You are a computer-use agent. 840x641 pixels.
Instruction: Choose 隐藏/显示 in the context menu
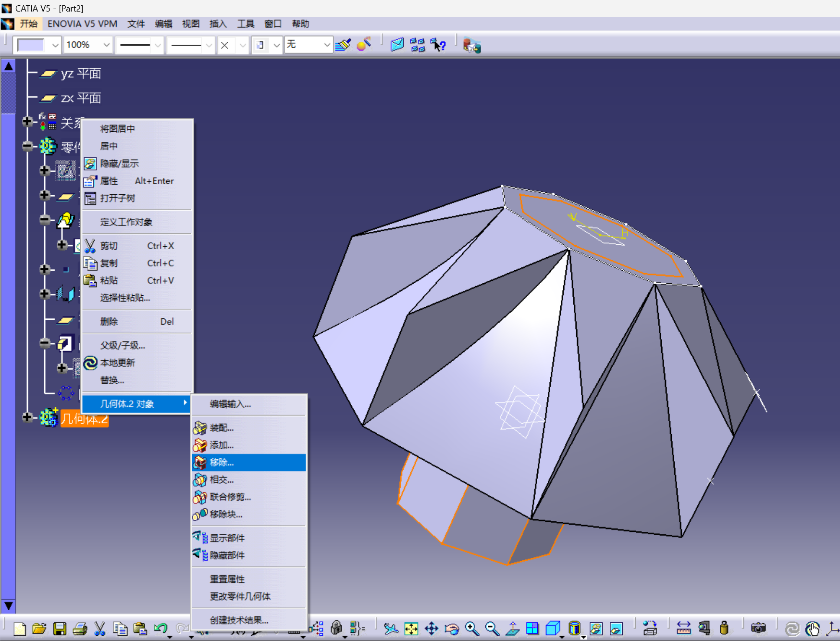point(138,163)
